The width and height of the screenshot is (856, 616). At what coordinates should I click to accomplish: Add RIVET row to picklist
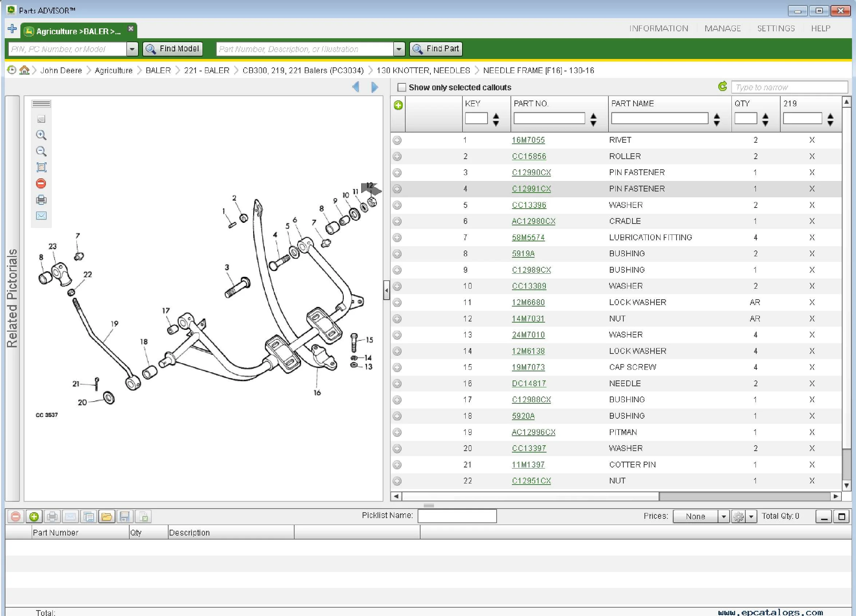coord(397,141)
